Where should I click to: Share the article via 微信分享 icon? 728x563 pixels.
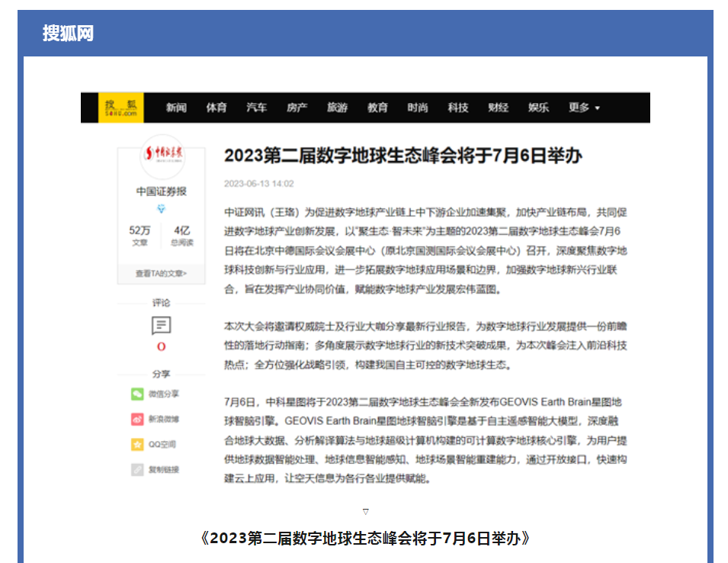137,394
